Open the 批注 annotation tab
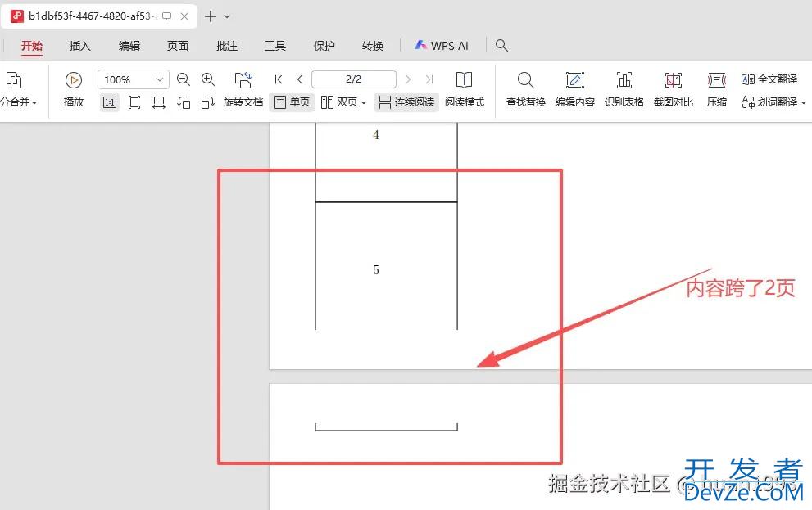The width and height of the screenshot is (812, 510). 227,46
